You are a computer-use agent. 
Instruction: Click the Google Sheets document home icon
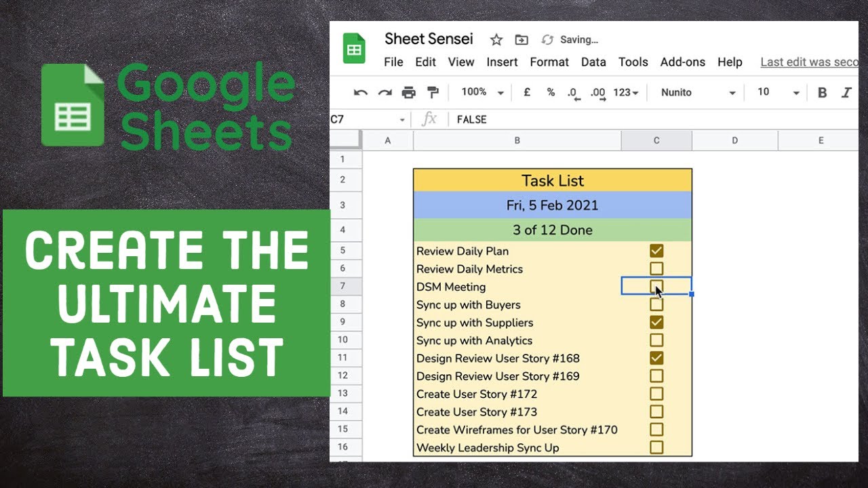(354, 48)
